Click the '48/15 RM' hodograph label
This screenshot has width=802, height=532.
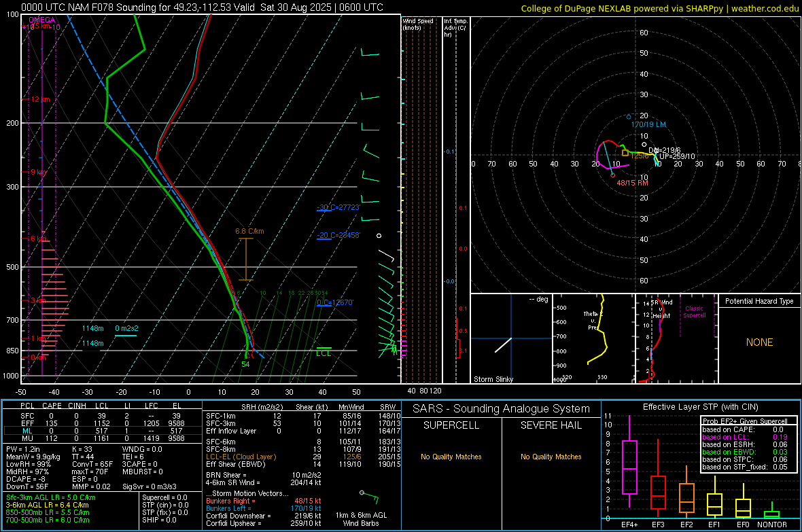click(632, 183)
